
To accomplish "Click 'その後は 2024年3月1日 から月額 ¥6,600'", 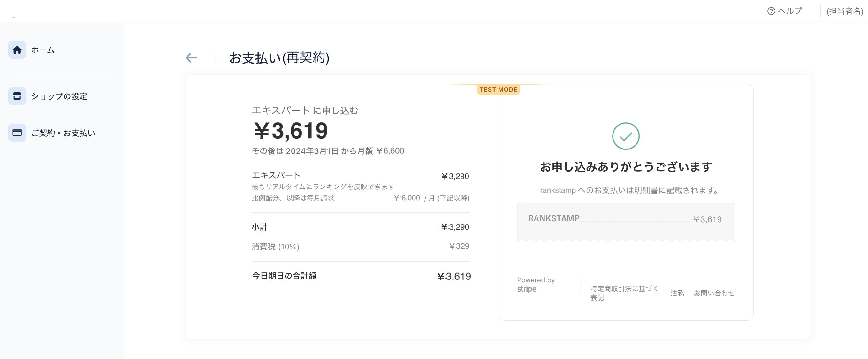I will tap(328, 151).
